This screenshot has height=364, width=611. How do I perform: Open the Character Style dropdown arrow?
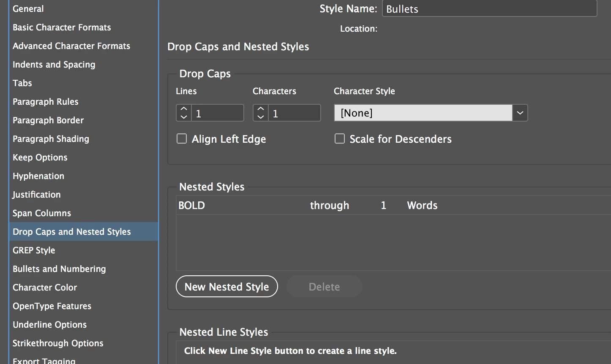click(520, 113)
